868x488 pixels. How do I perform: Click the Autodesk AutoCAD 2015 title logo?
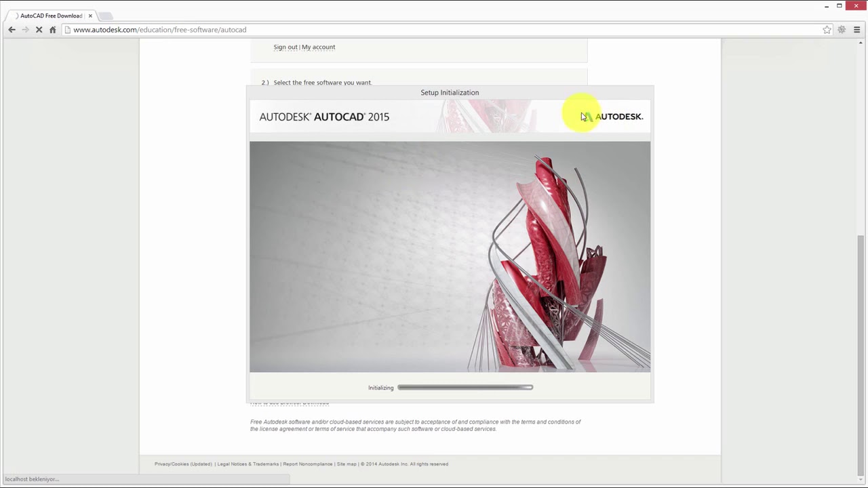(324, 117)
